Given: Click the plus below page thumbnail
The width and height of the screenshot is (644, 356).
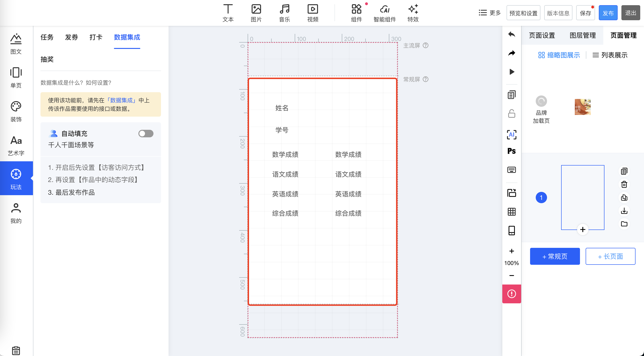Looking at the screenshot, I should tap(583, 229).
